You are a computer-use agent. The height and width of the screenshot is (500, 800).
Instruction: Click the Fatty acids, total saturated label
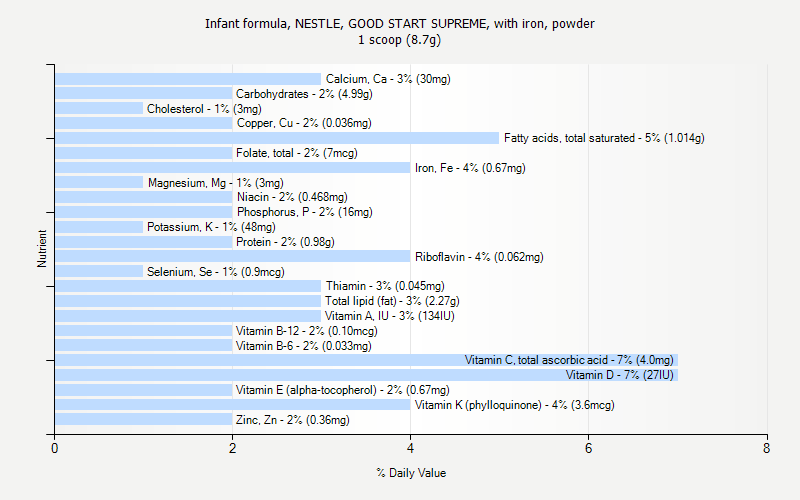tap(604, 138)
